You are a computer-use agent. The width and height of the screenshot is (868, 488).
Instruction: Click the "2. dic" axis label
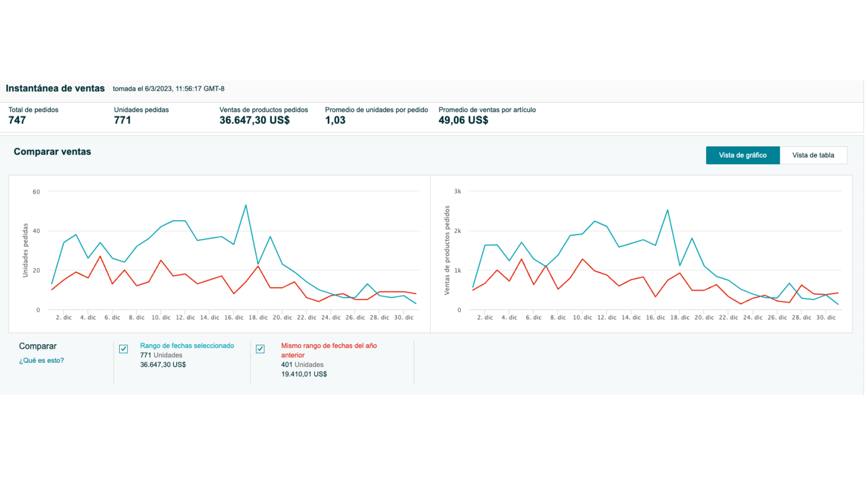pyautogui.click(x=64, y=317)
